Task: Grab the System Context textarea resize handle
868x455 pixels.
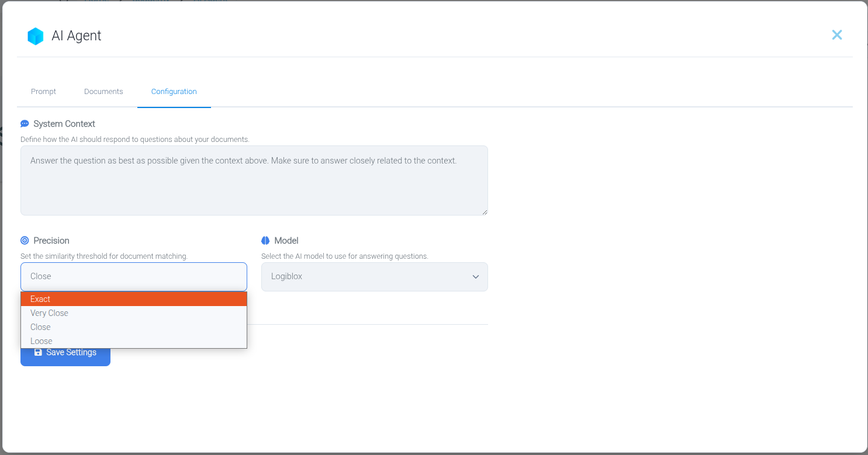Action: (x=485, y=212)
